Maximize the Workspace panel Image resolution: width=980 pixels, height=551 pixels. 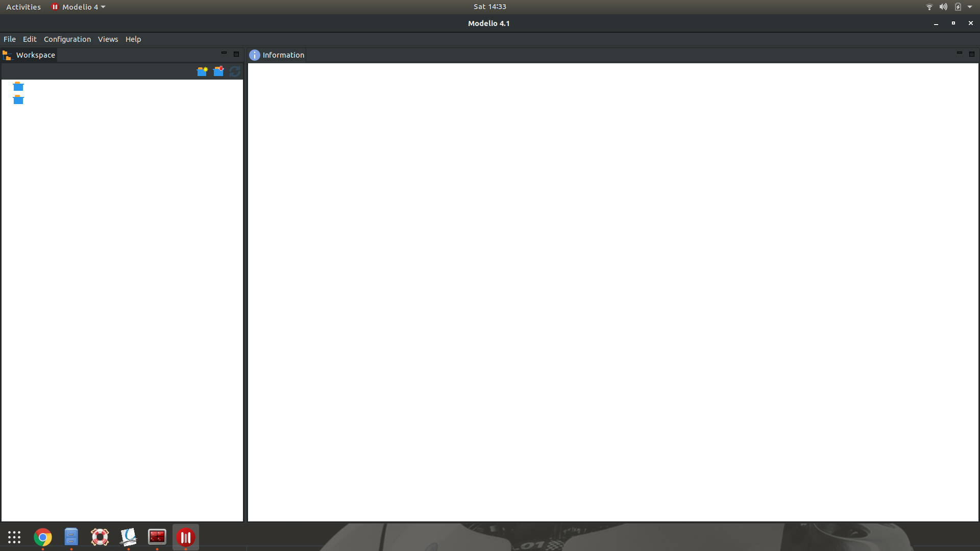coord(236,54)
